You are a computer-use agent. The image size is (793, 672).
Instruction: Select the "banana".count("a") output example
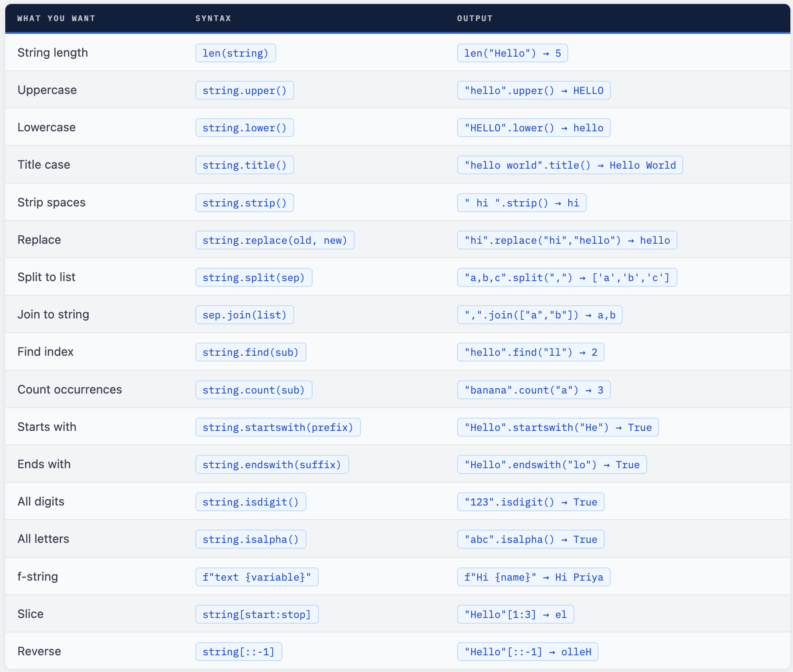[x=533, y=390]
